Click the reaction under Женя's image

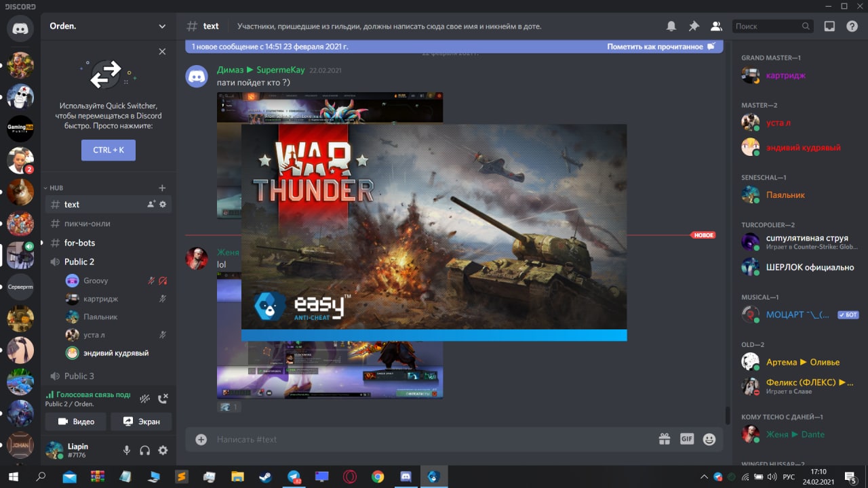point(229,407)
